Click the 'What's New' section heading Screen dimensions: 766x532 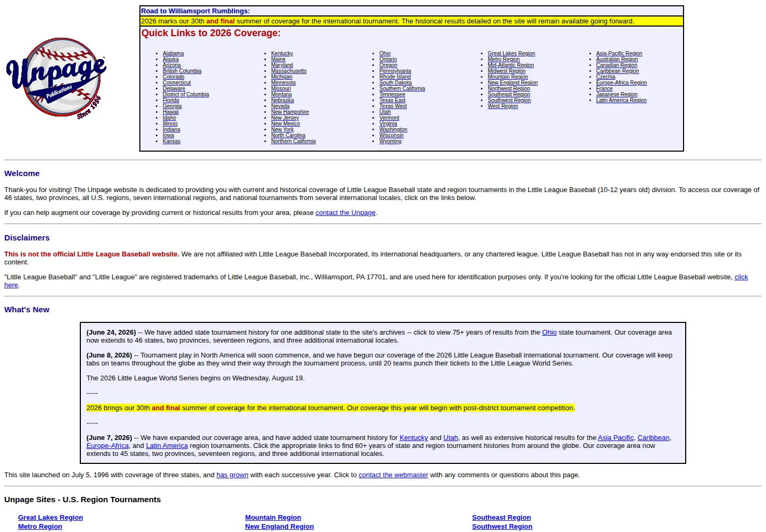pyautogui.click(x=27, y=310)
